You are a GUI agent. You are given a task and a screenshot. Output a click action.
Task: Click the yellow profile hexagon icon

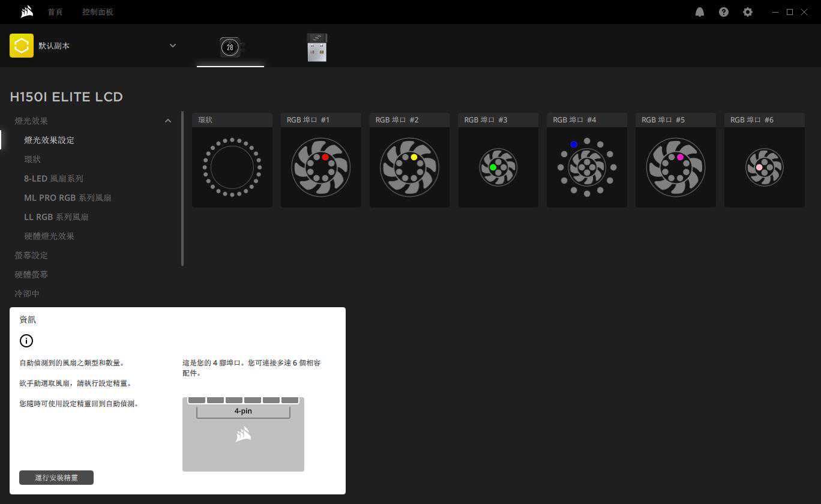coord(22,46)
